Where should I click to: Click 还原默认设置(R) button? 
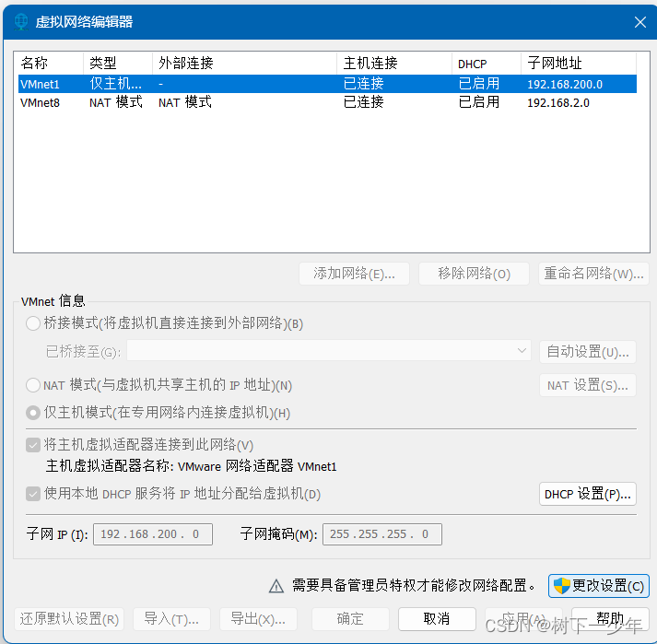coord(69,619)
